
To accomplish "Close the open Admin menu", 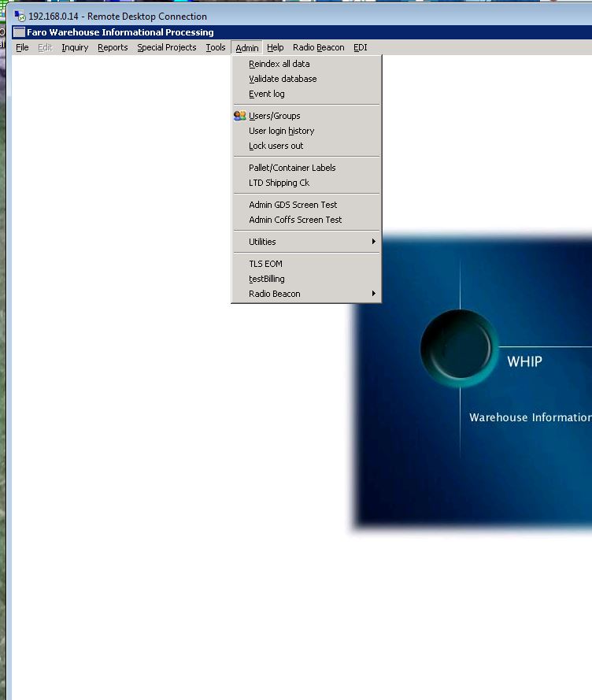I will click(x=247, y=48).
